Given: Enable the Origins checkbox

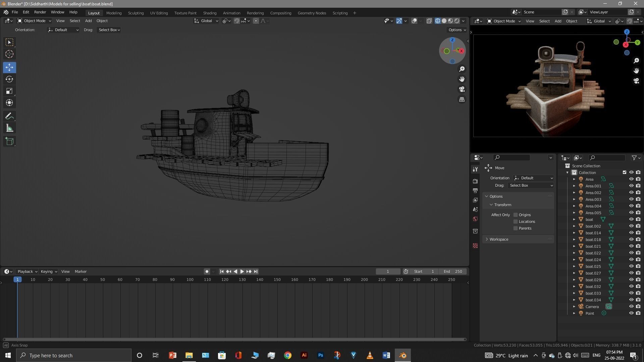Looking at the screenshot, I should [516, 215].
